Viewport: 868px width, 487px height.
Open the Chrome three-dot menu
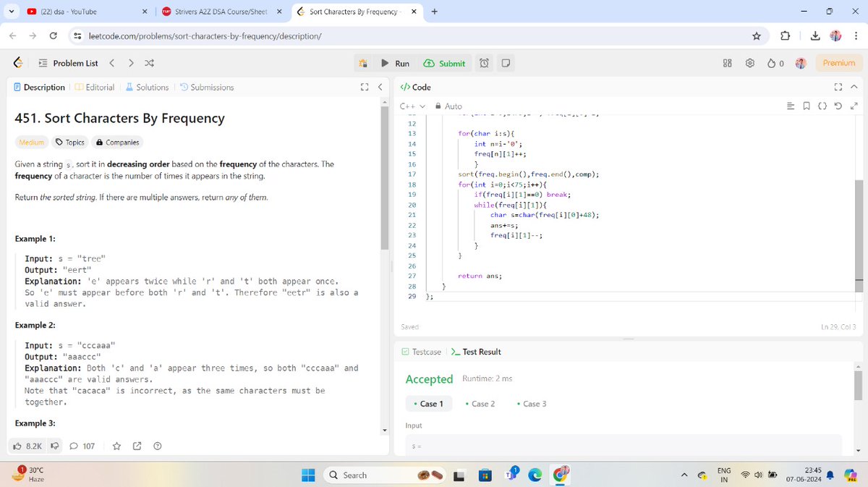pos(856,35)
